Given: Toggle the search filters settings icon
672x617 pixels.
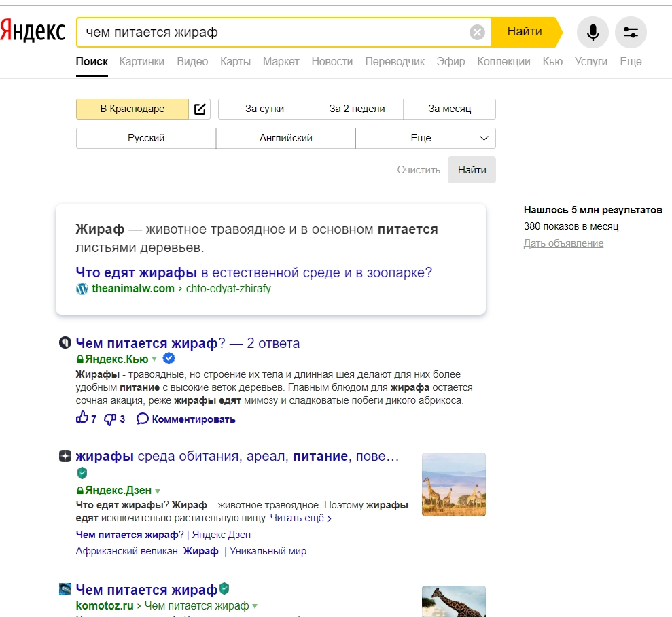Looking at the screenshot, I should coord(631,32).
